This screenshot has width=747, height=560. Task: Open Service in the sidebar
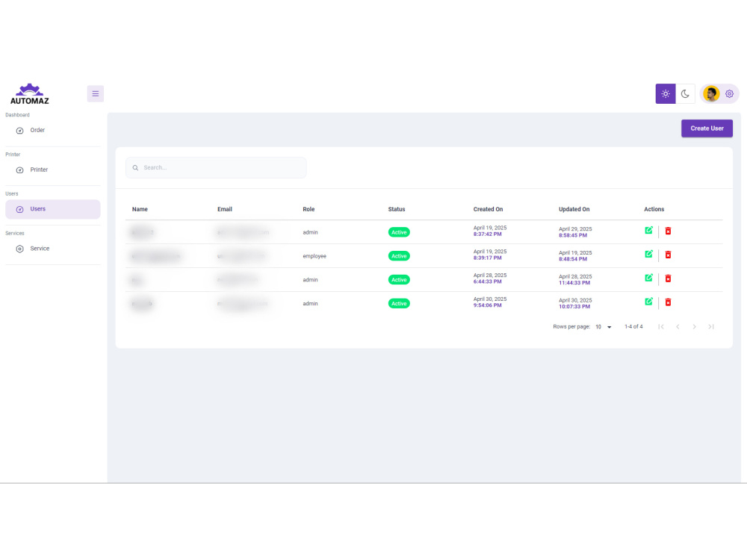52,249
